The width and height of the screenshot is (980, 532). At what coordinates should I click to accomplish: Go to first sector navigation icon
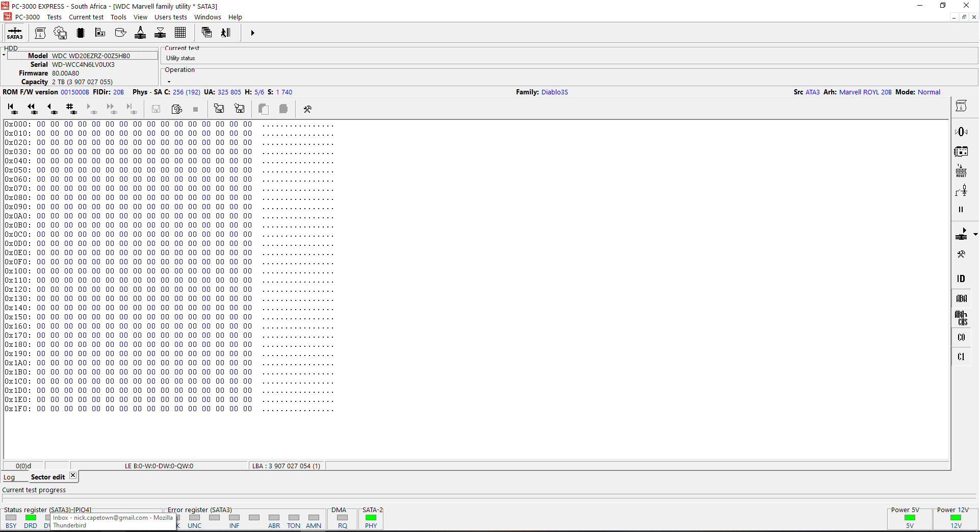[x=12, y=108]
